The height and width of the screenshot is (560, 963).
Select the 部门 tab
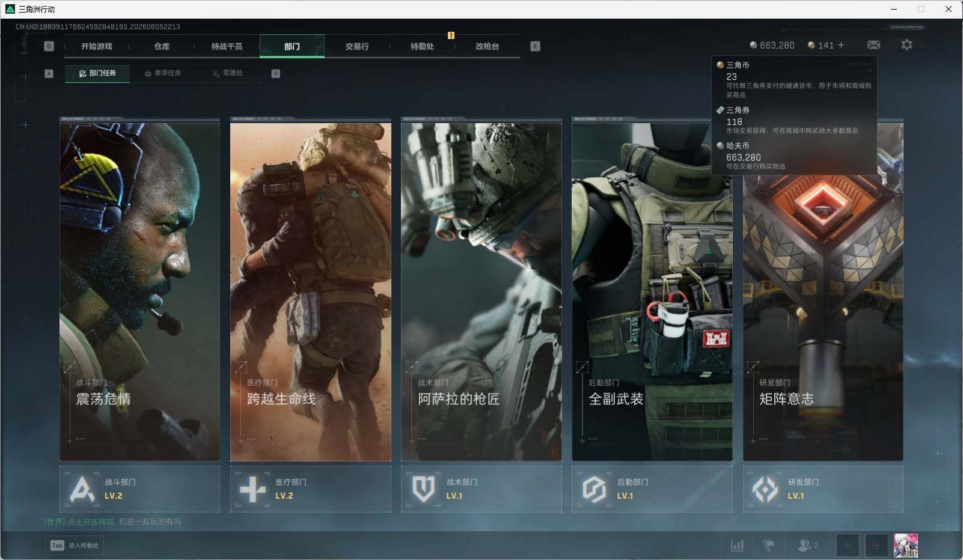click(x=292, y=46)
